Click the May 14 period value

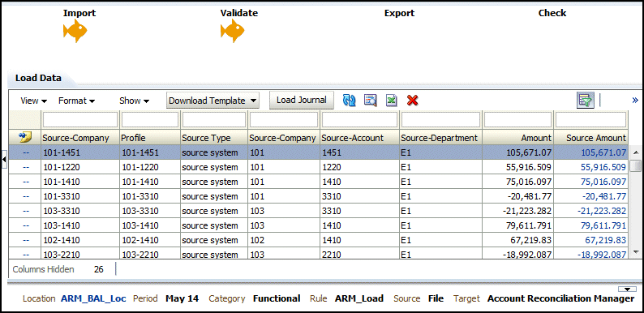182,298
